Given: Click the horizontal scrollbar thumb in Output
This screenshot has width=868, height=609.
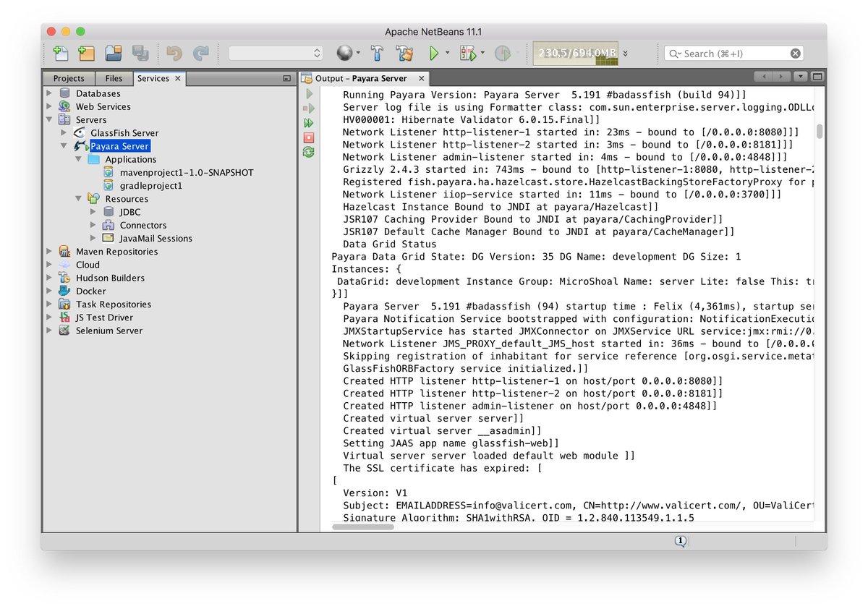Looking at the screenshot, I should pos(363,527).
